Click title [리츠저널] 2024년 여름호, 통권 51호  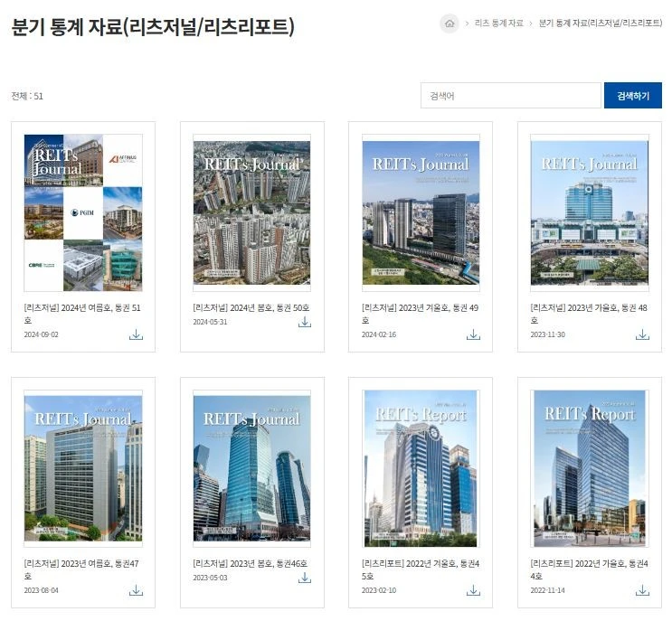(82, 314)
